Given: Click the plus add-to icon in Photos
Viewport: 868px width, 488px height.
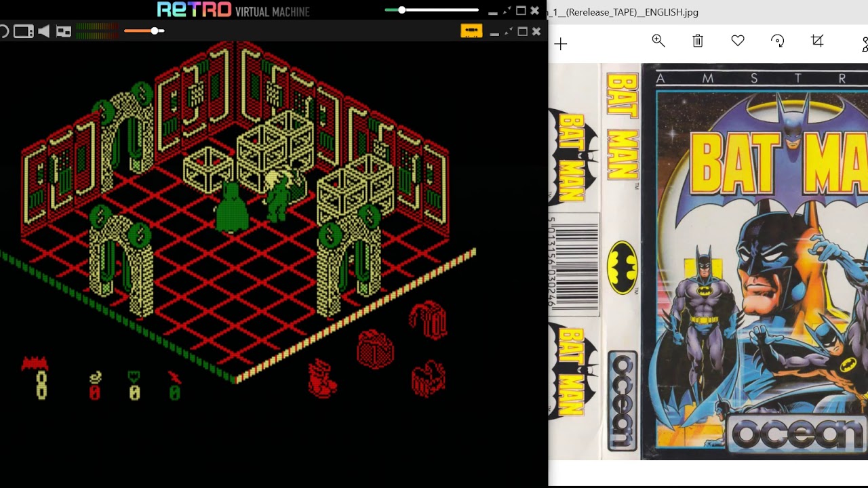Looking at the screenshot, I should (560, 44).
